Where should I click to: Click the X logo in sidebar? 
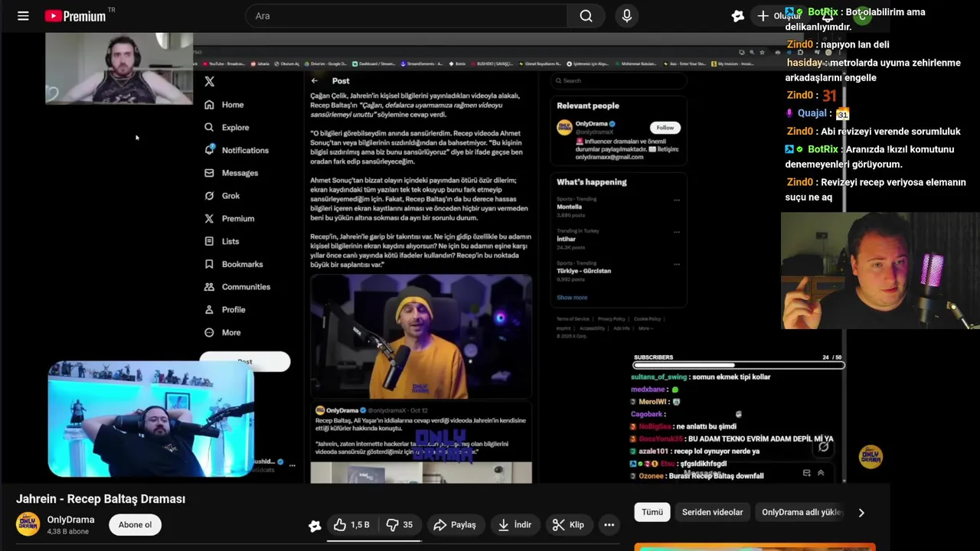pos(209,81)
